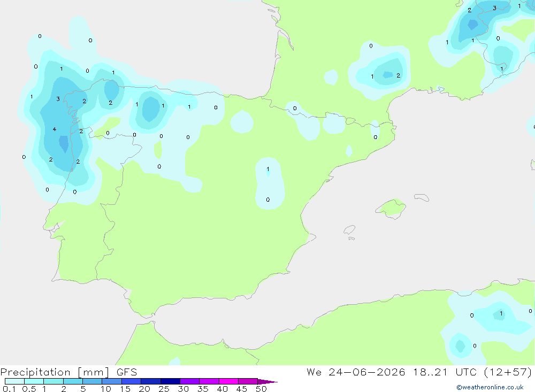Click the 30–35 mm purple legend swatch

pyautogui.click(x=190, y=381)
